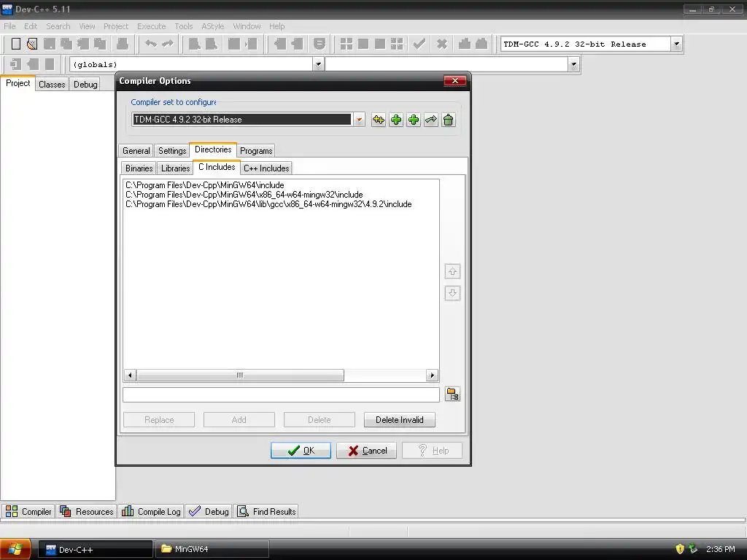The width and height of the screenshot is (747, 560).
Task: Switch to the Settings tab
Action: tap(172, 150)
